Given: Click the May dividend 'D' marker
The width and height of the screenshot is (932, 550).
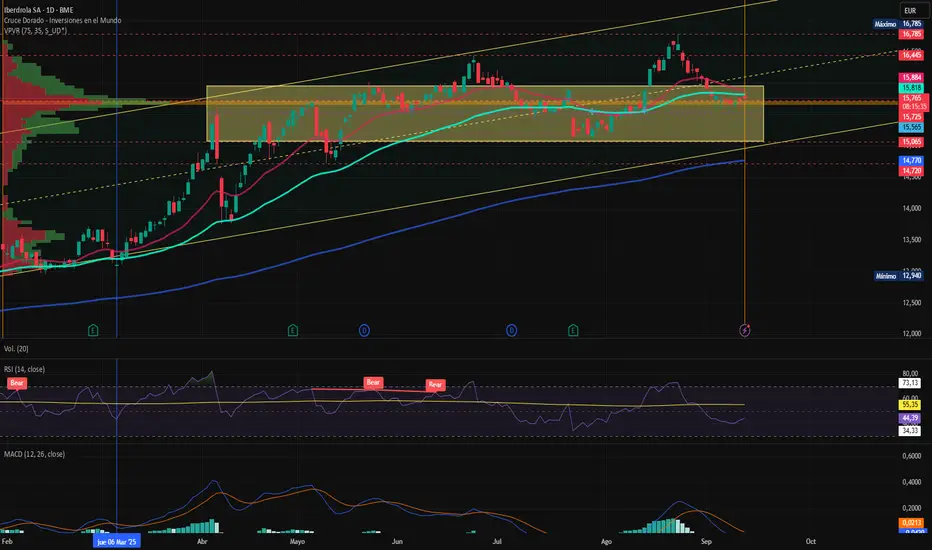Looking at the screenshot, I should (x=364, y=330).
